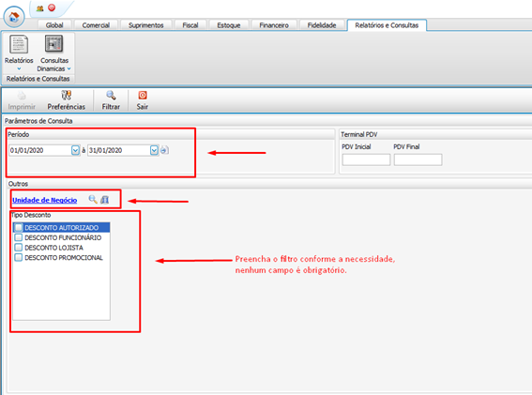This screenshot has width=532, height=395.
Task: Open the home application button
Action: [x=14, y=17]
